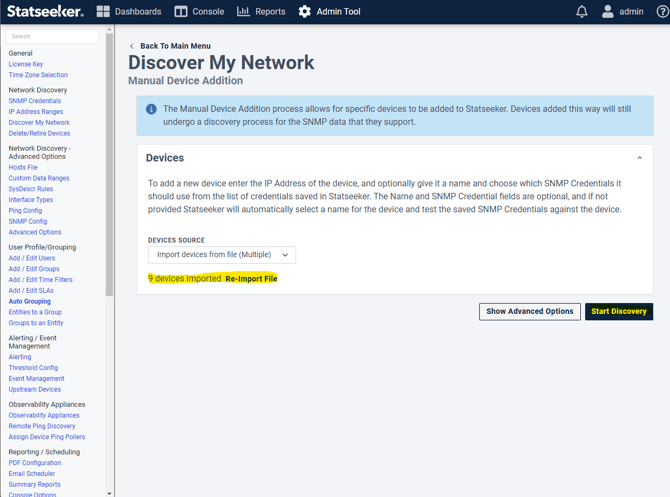Select IP Address Ranges in the sidebar
Screen dimensions: 670x497
pyautogui.click(x=36, y=112)
